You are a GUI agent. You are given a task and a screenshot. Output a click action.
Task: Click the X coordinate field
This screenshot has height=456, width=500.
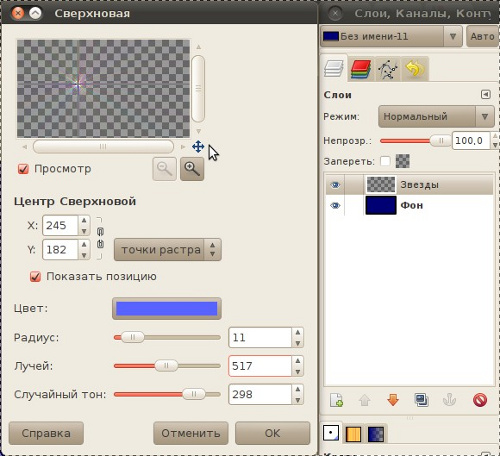tap(60, 225)
